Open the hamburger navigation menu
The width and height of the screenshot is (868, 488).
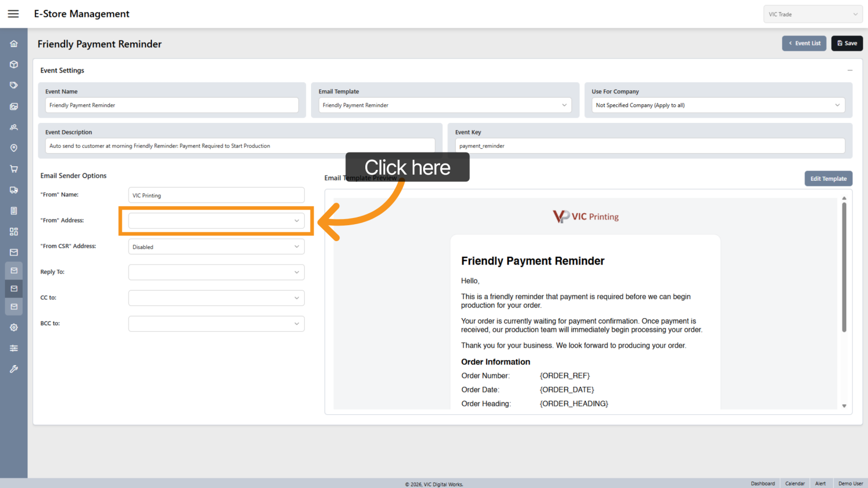[13, 14]
